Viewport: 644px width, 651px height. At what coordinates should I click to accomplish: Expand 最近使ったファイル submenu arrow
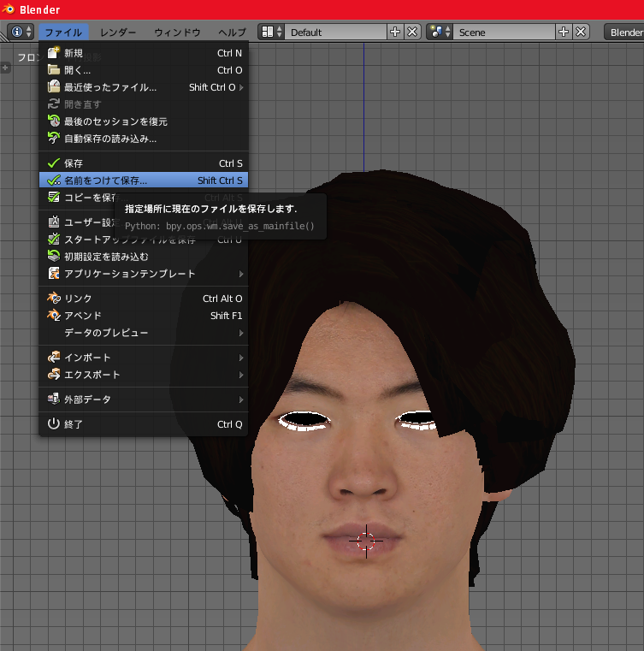[x=241, y=87]
